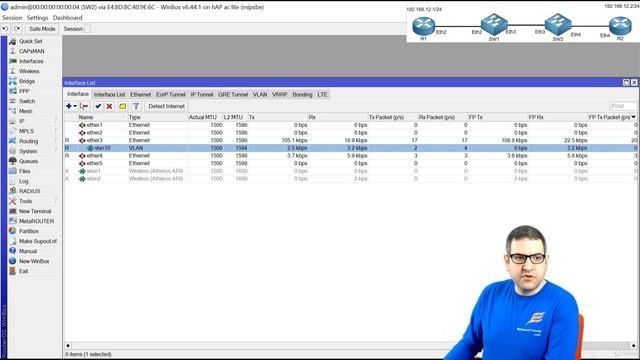Image resolution: width=640 pixels, height=360 pixels.
Task: Switch to the IP Tunnel tab
Action: [202, 94]
